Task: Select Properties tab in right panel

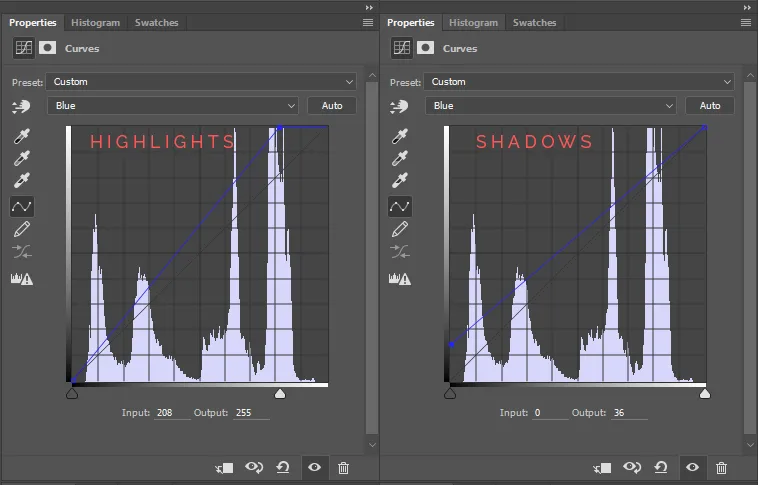Action: coord(410,23)
